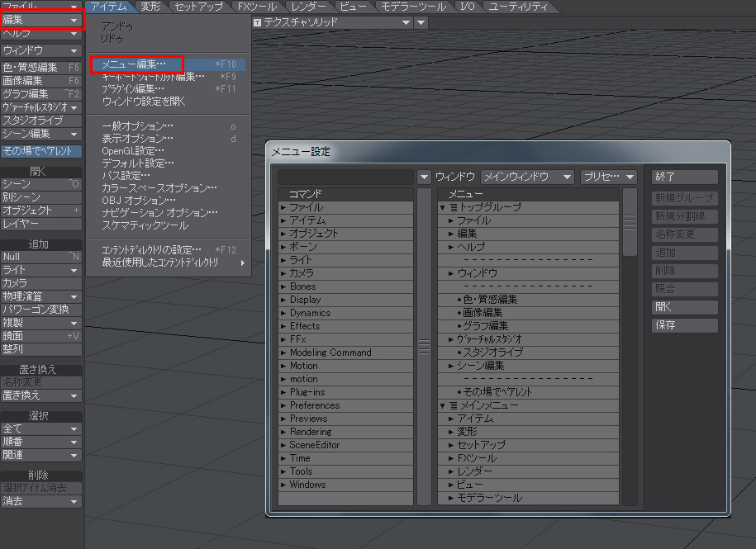The width and height of the screenshot is (756, 549).
Task: Switch to the 変形 tab
Action: pos(150,7)
